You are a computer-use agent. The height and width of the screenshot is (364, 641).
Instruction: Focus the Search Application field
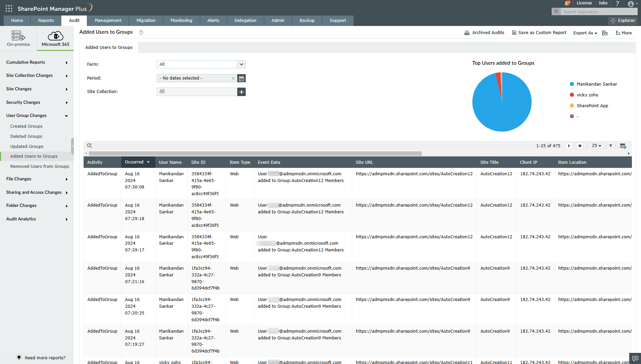pyautogui.click(x=599, y=11)
